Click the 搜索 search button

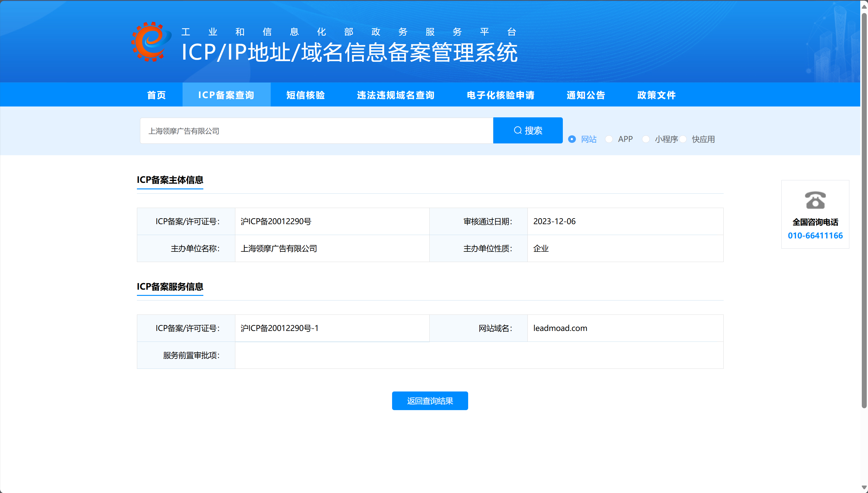(528, 130)
